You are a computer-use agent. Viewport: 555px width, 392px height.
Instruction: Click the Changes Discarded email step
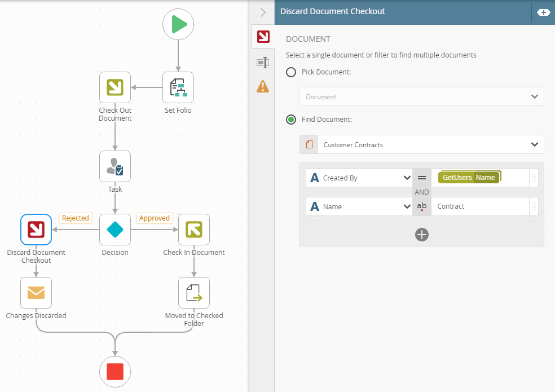coord(36,293)
